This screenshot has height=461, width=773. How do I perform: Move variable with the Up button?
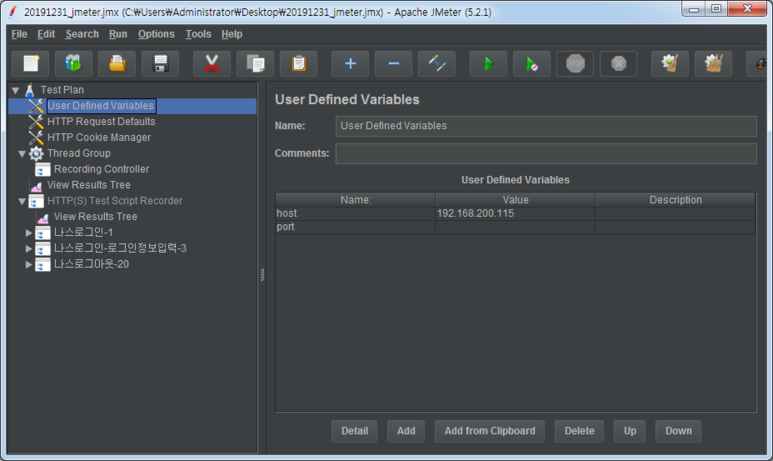pyautogui.click(x=630, y=431)
